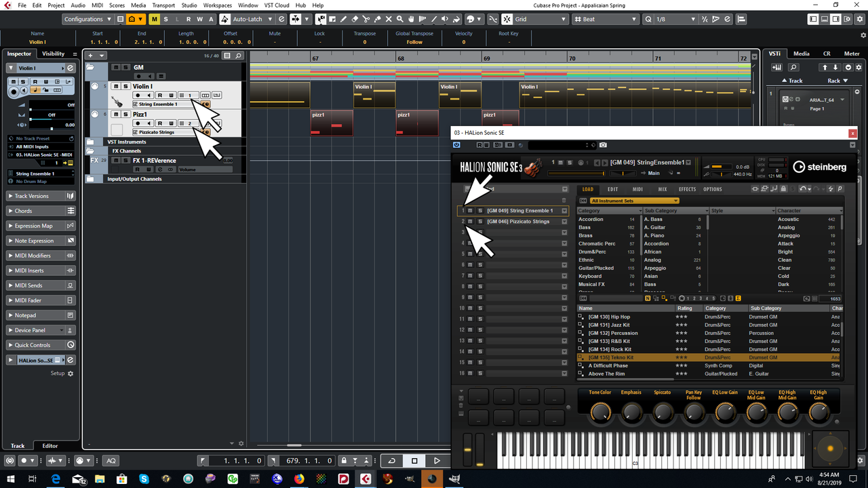The height and width of the screenshot is (488, 868).
Task: Mute the Violin I track
Action: click(x=116, y=86)
